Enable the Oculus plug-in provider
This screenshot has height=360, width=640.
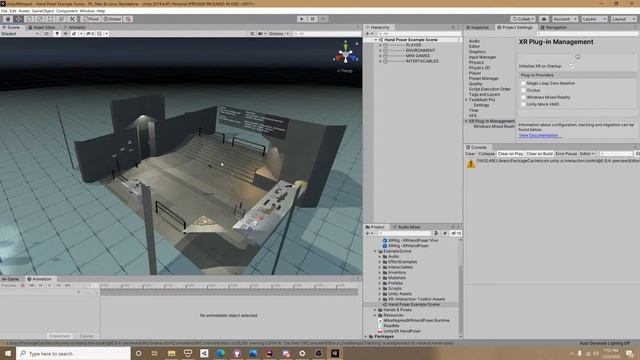[523, 90]
